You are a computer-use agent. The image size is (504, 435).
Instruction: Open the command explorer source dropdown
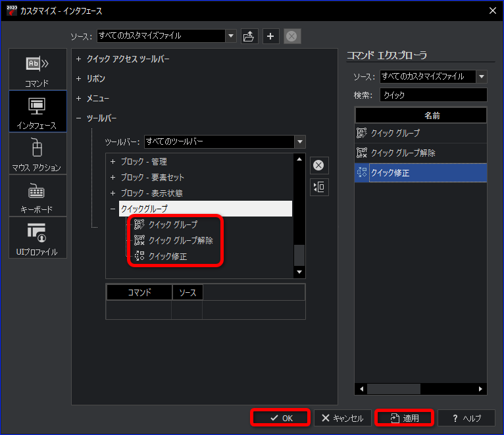click(x=482, y=76)
